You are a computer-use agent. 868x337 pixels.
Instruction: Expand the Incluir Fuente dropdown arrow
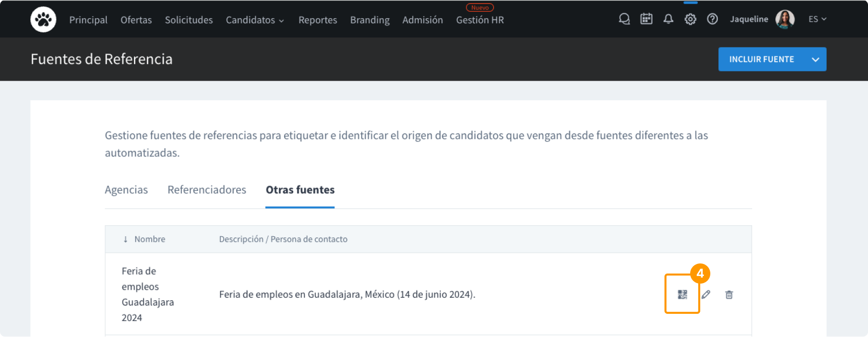[815, 59]
